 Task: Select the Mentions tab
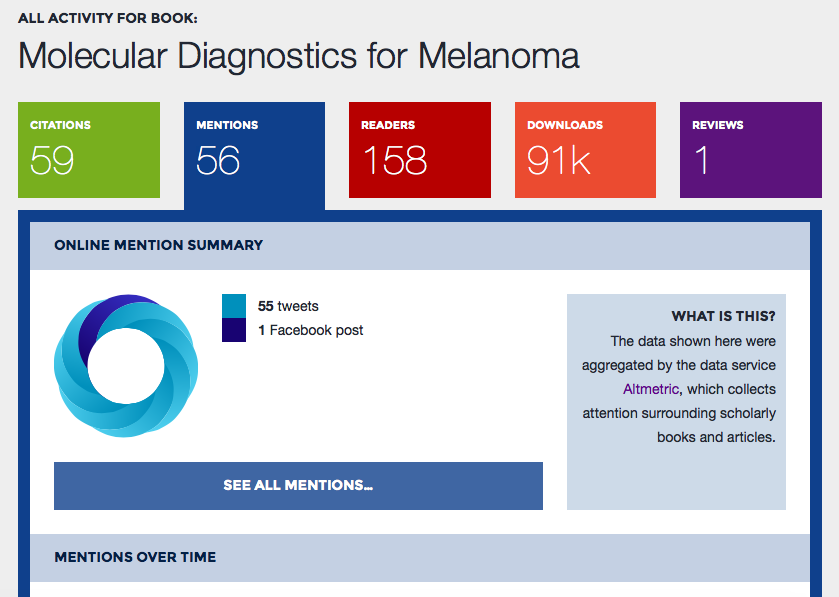click(254, 150)
